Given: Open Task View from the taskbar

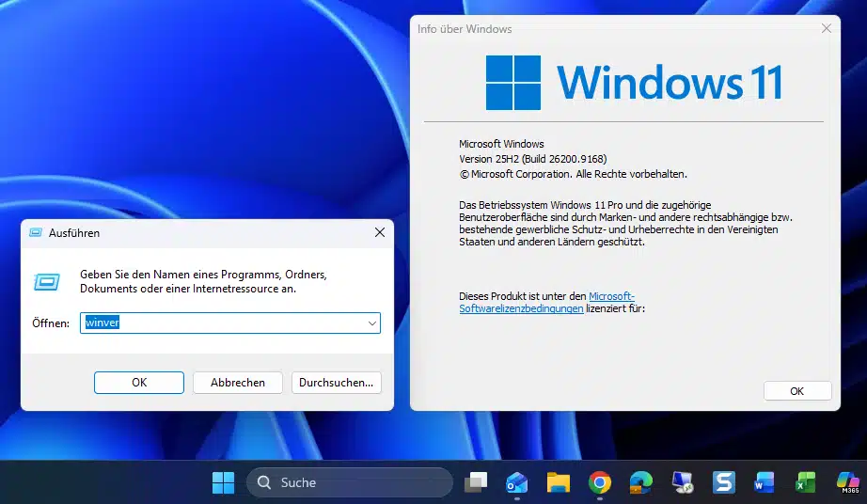Looking at the screenshot, I should (x=476, y=482).
